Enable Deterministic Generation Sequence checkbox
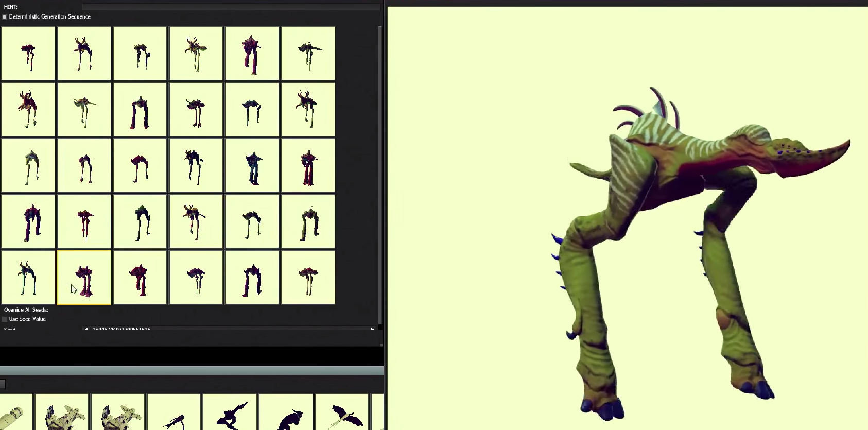 coord(5,17)
